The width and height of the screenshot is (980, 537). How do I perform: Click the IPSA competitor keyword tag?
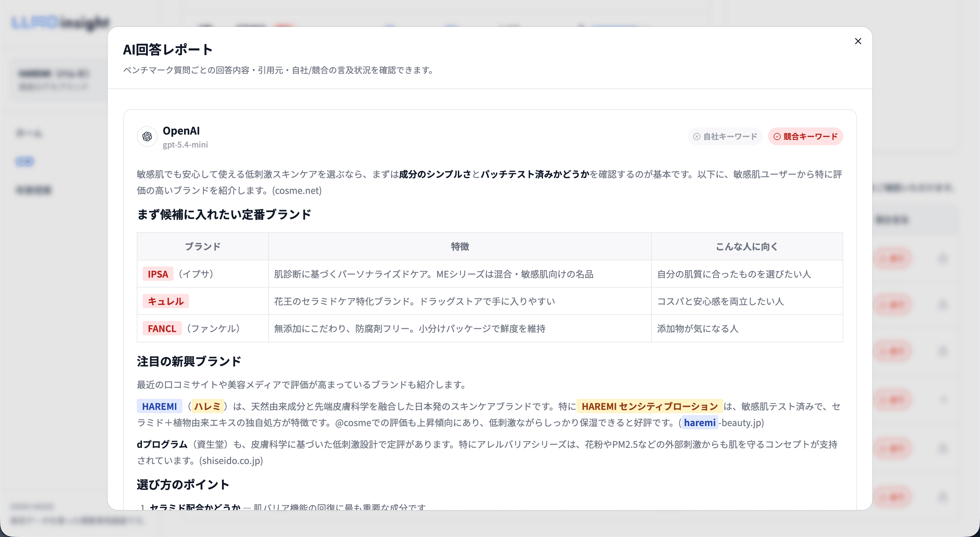coord(158,274)
